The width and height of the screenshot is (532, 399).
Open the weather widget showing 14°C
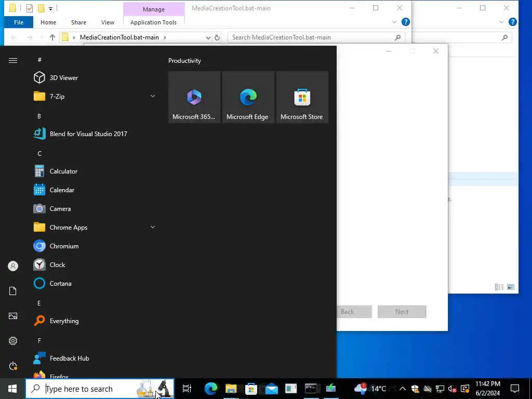[x=370, y=389]
